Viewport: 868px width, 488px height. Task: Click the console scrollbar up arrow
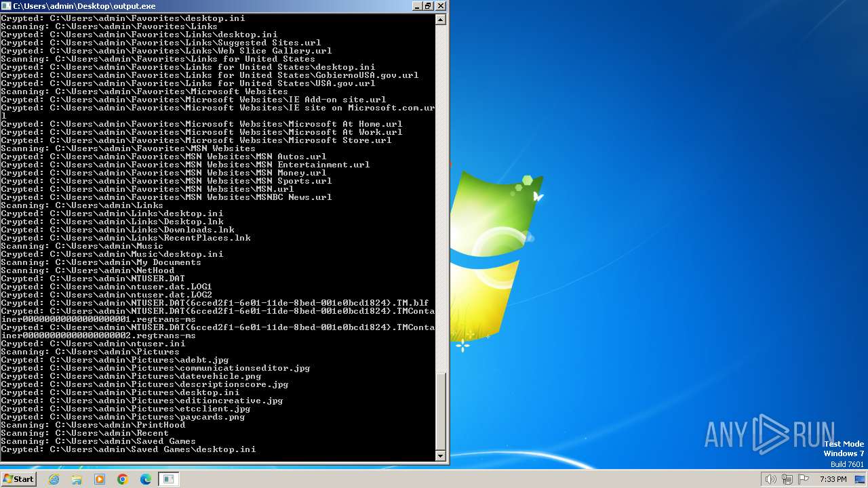pyautogui.click(x=441, y=20)
